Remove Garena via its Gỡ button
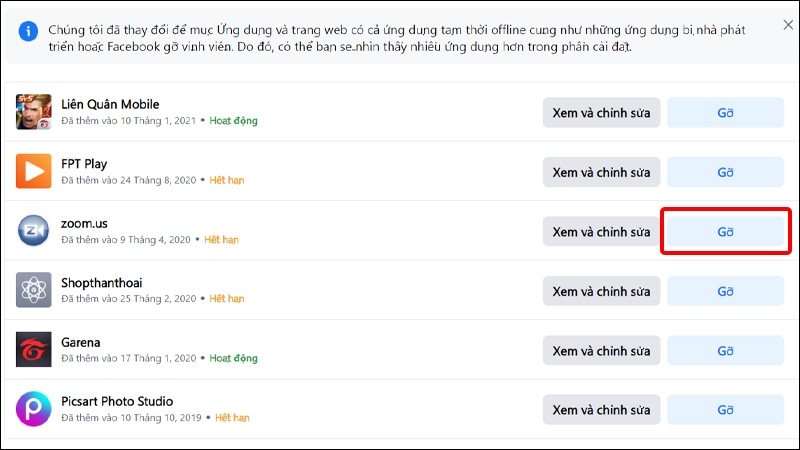The height and width of the screenshot is (450, 800). tap(725, 351)
